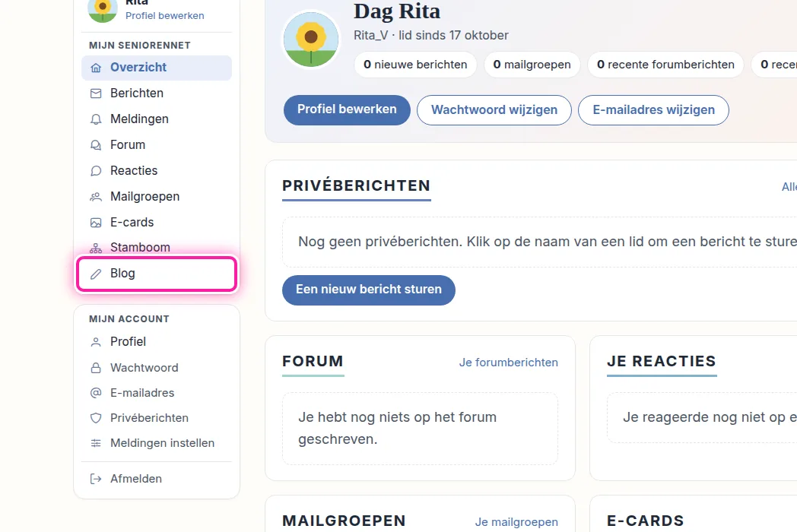Viewport: 797px width, 532px height.
Task: Select Wachtwoord under Mijn Account
Action: (157, 368)
